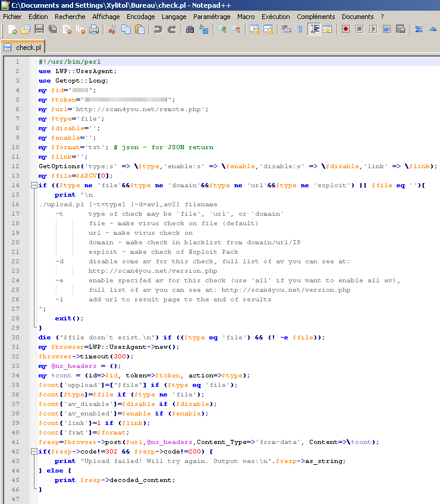
Task: Click the text 'http://scan4you.net/remote.php' on line 6
Action: (x=138, y=109)
